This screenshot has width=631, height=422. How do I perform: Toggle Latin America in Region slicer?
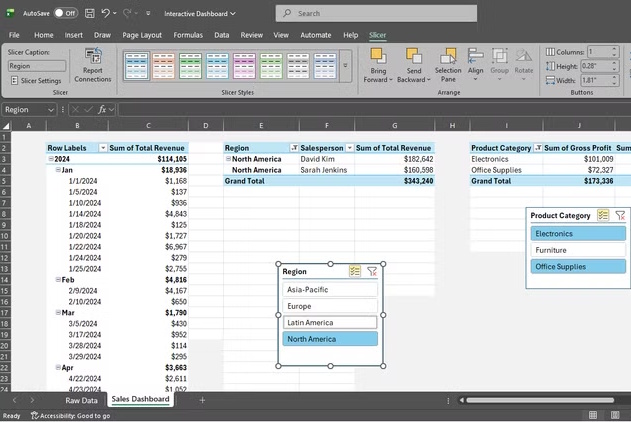(x=330, y=323)
